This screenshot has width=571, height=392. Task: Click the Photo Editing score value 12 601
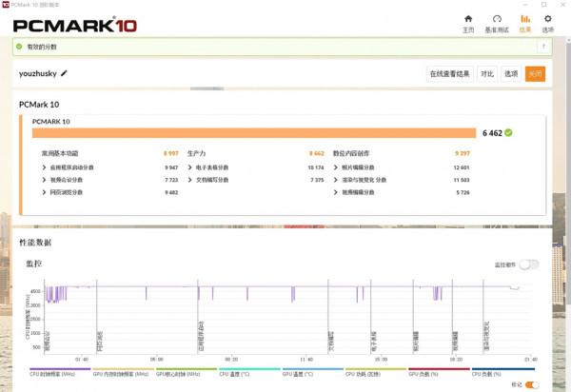(x=462, y=167)
